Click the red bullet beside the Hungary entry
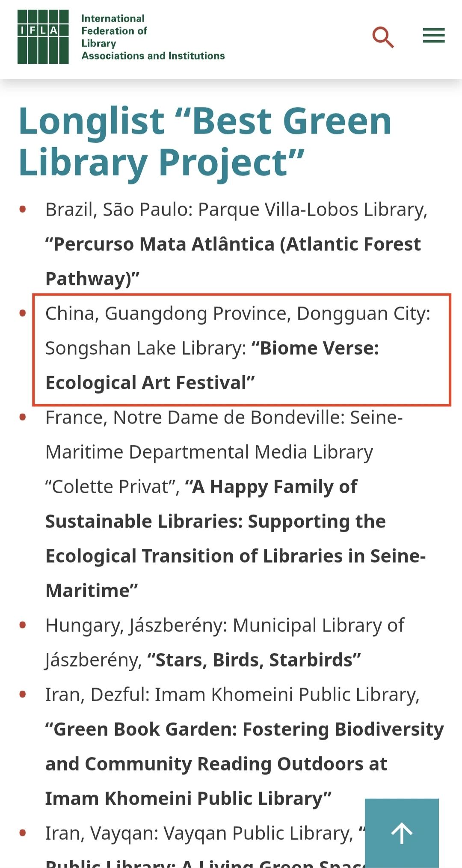Image resolution: width=462 pixels, height=868 pixels. pyautogui.click(x=23, y=625)
